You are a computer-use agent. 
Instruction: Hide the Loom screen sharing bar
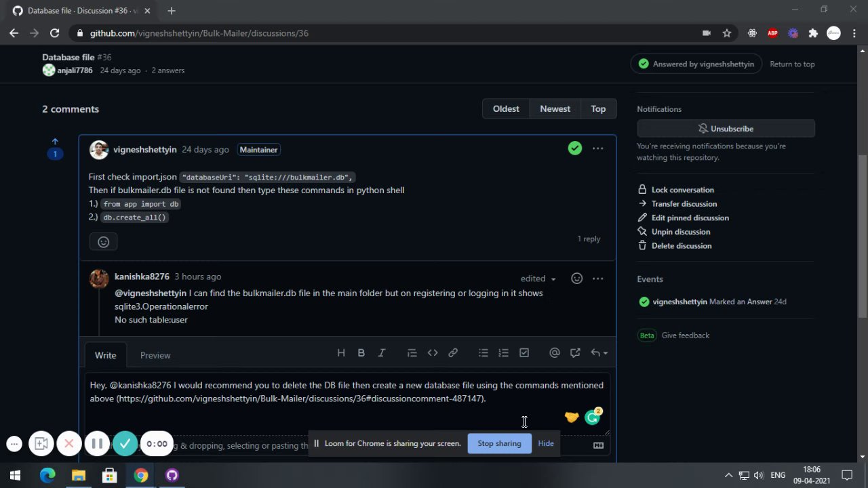point(546,443)
